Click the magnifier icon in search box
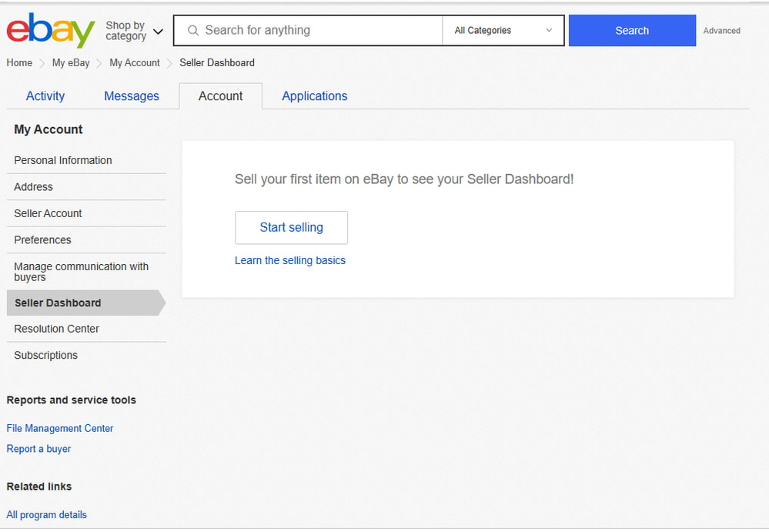 click(x=193, y=30)
